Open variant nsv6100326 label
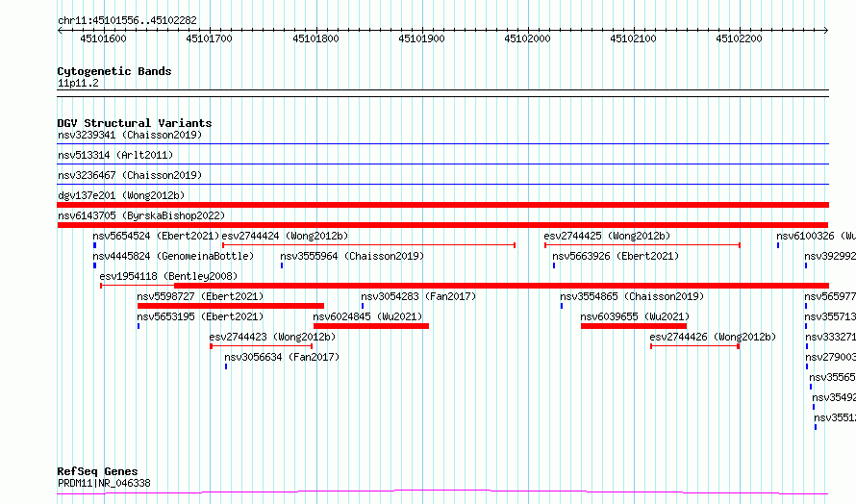The image size is (856, 504). [816, 236]
